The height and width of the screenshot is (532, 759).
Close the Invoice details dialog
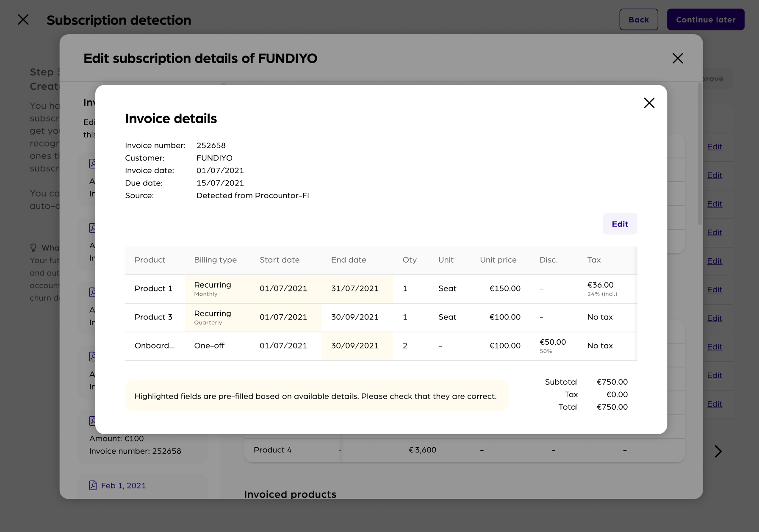(x=649, y=103)
